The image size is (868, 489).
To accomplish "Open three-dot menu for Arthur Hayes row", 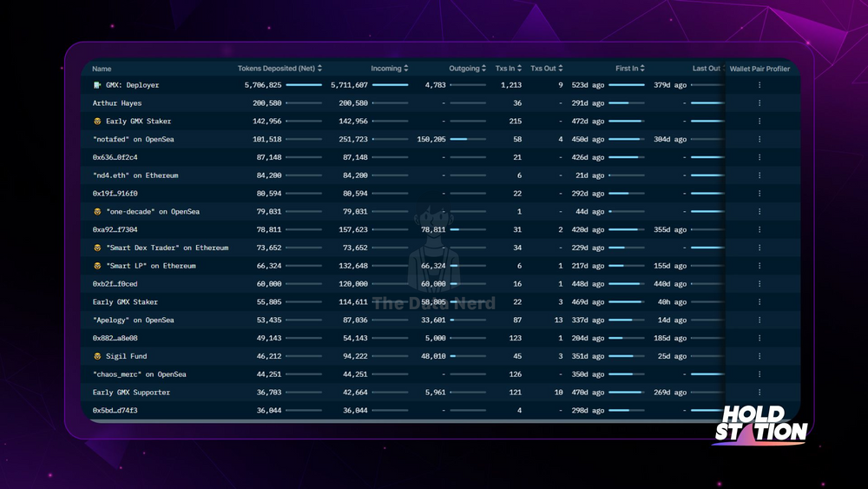I will 759,103.
